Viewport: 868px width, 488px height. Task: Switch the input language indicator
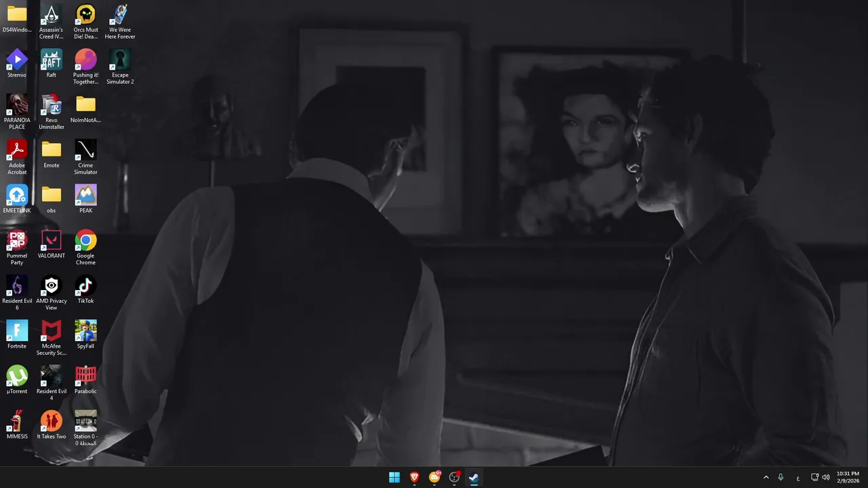pyautogui.click(x=798, y=478)
